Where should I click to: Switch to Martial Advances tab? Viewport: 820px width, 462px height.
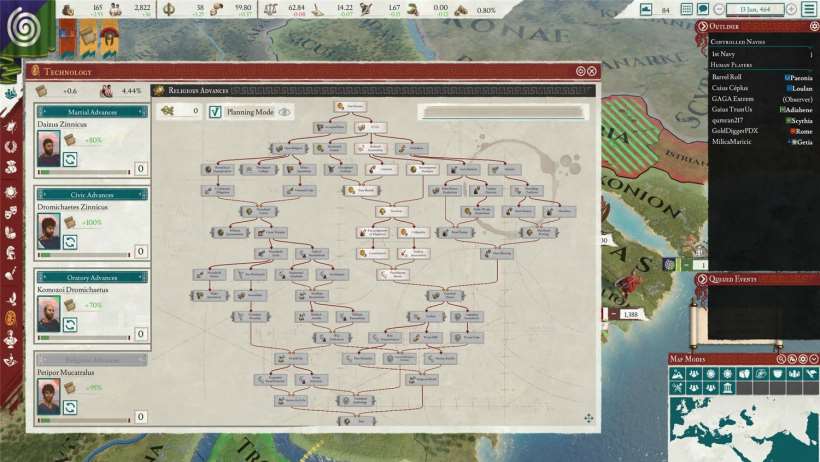[x=92, y=111]
